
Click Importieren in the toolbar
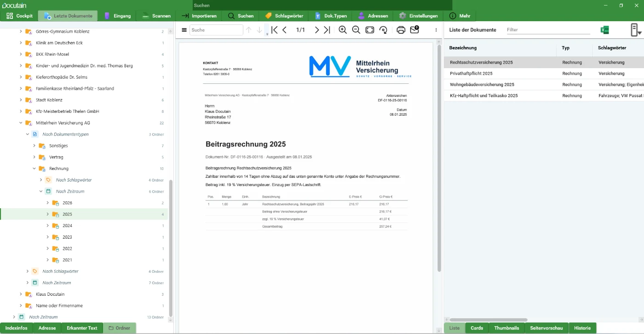[199, 16]
